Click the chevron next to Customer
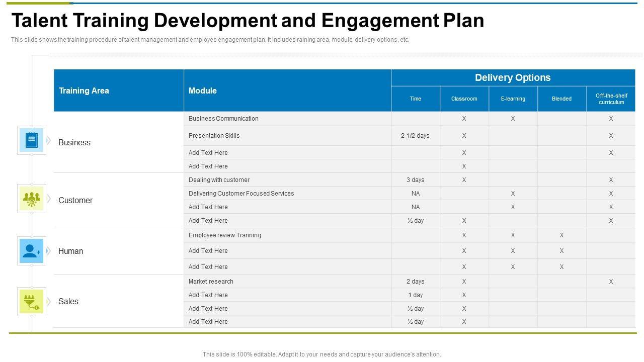Viewport: 644px width, 362px height. [x=49, y=199]
